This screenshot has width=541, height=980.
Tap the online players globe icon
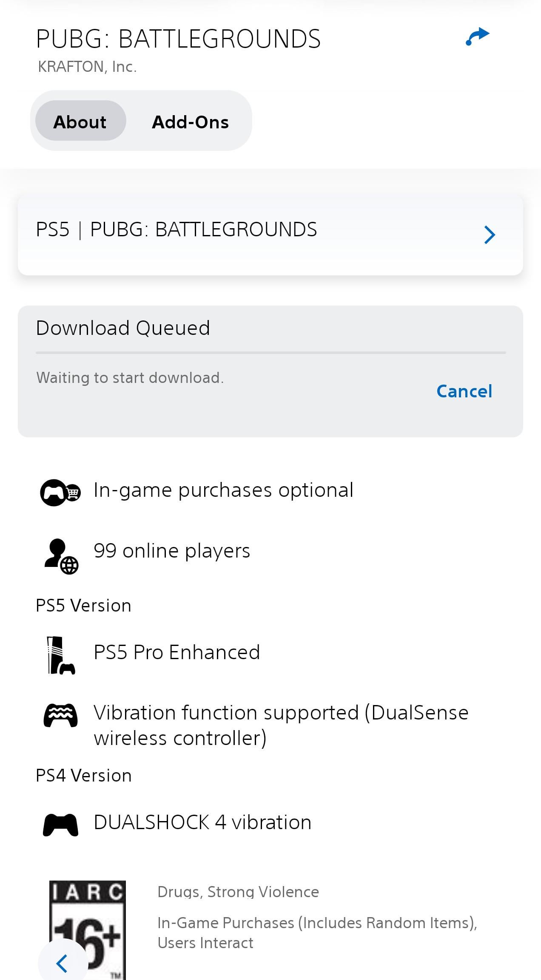coord(61,556)
